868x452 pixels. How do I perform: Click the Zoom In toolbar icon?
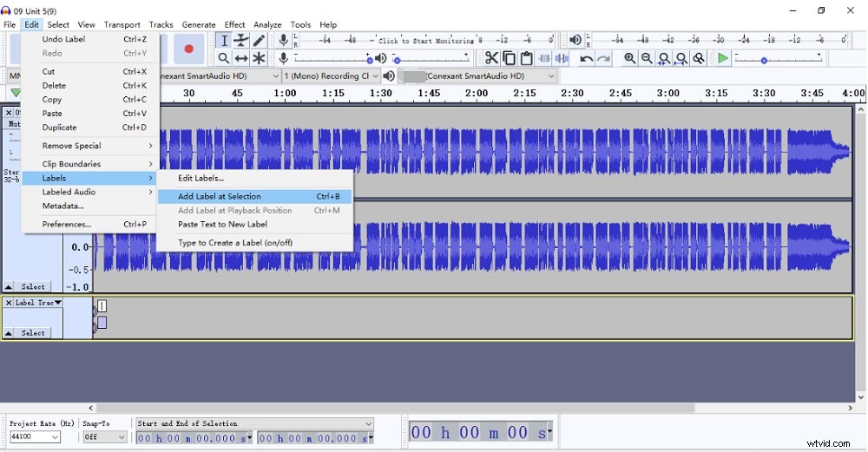pyautogui.click(x=629, y=58)
